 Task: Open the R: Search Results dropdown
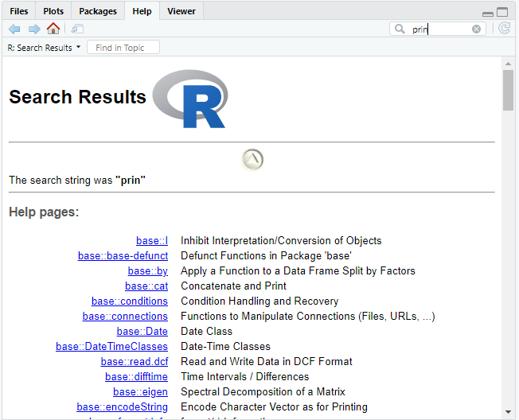[x=44, y=48]
